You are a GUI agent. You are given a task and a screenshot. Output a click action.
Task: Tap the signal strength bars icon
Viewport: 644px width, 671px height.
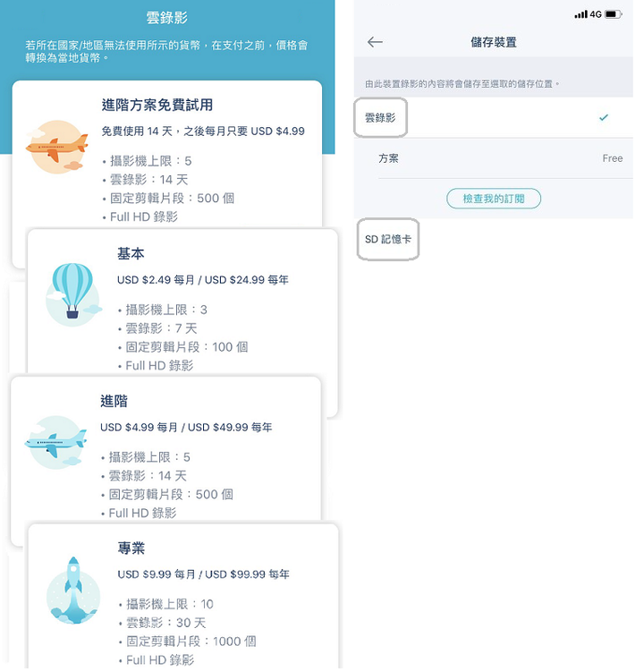581,14
